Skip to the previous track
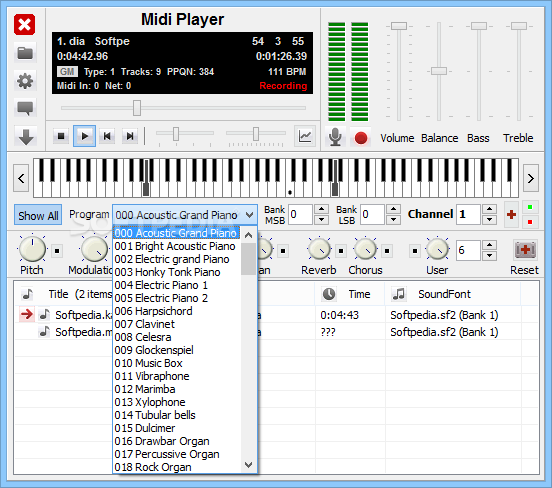This screenshot has height=488, width=552. [107, 136]
